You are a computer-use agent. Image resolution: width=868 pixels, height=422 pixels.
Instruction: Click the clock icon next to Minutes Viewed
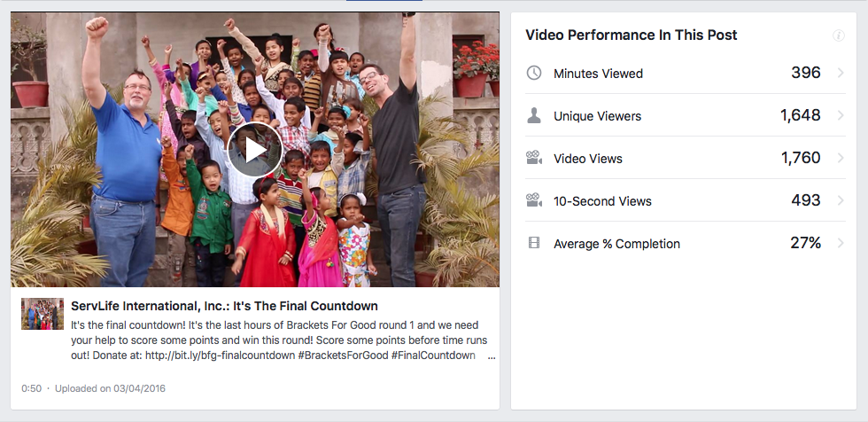(x=534, y=73)
